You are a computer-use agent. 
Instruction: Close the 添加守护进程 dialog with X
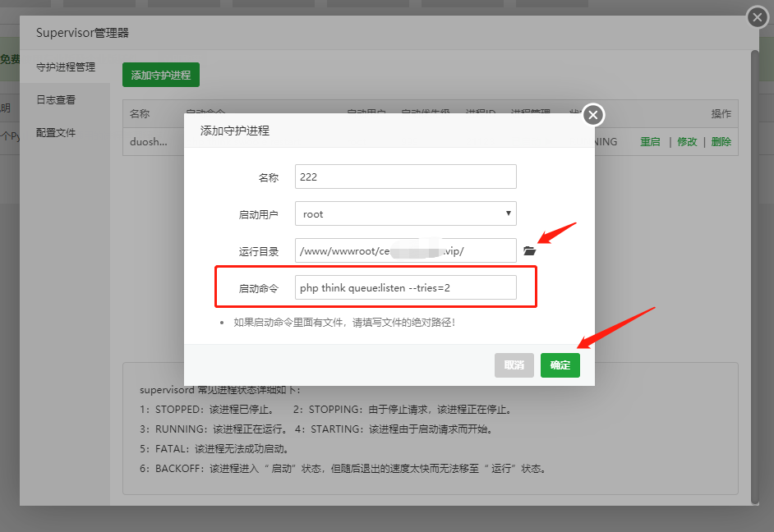[593, 115]
